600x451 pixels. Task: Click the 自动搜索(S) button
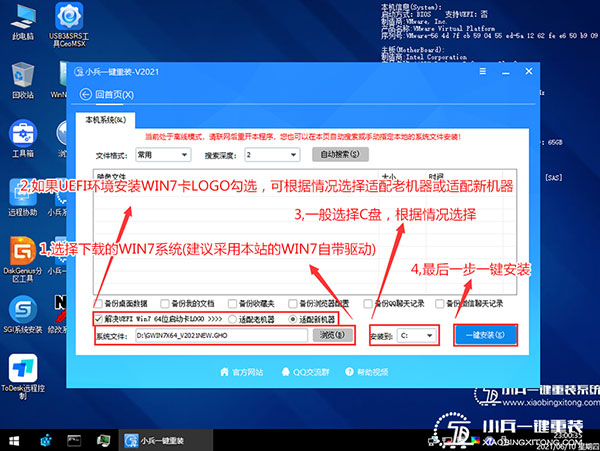340,154
